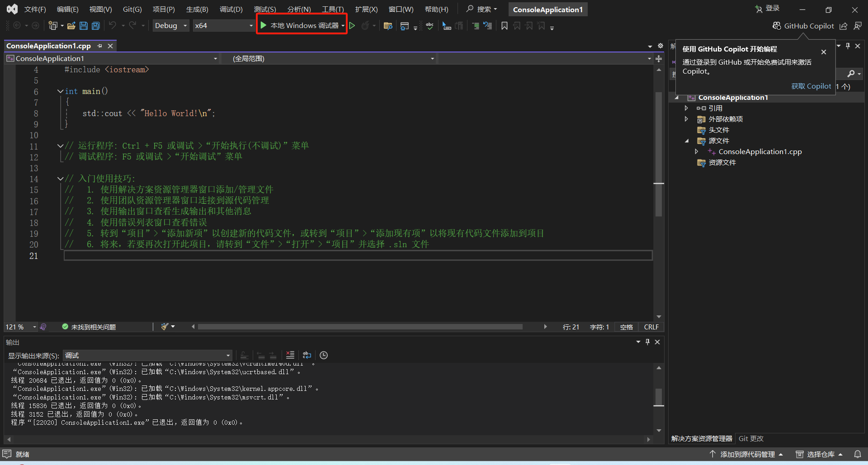Click the 选择仓库 button
Screen dimensions: 868x465
pos(819,454)
